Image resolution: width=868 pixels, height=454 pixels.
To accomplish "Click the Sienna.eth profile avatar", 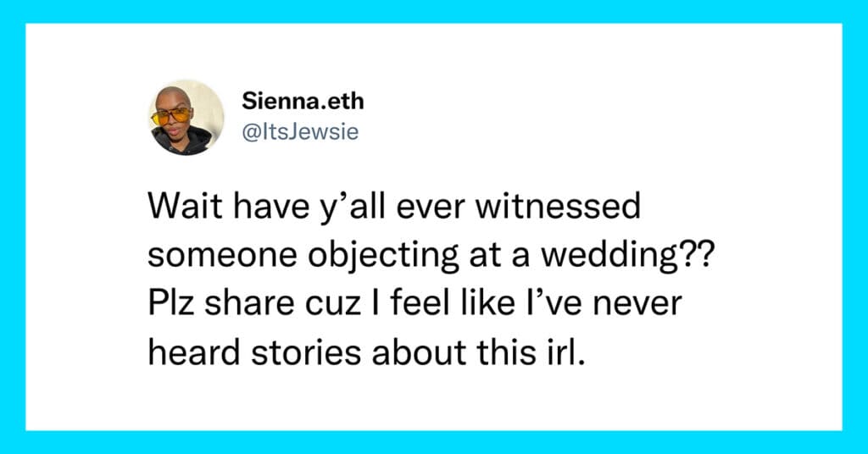I will coord(186,118).
